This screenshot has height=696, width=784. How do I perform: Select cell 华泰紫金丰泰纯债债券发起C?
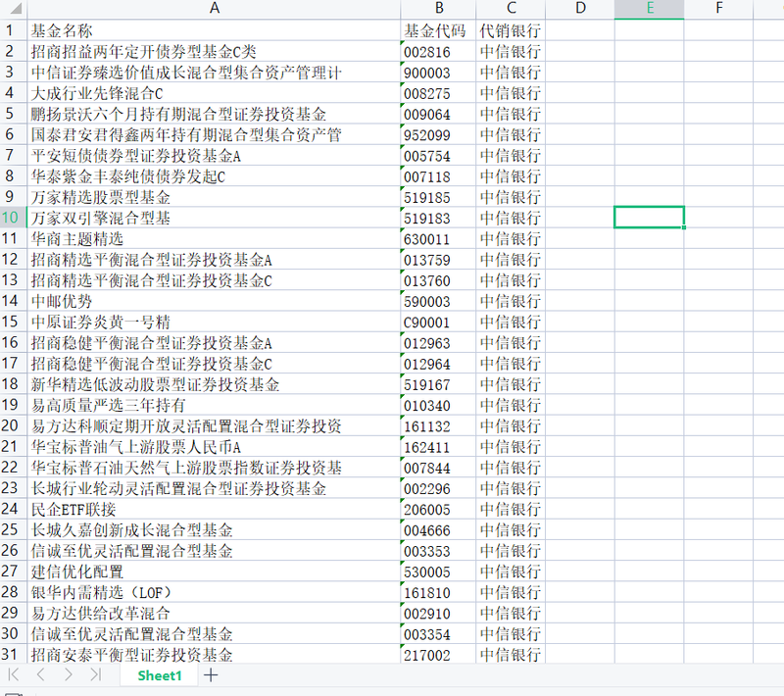click(214, 176)
